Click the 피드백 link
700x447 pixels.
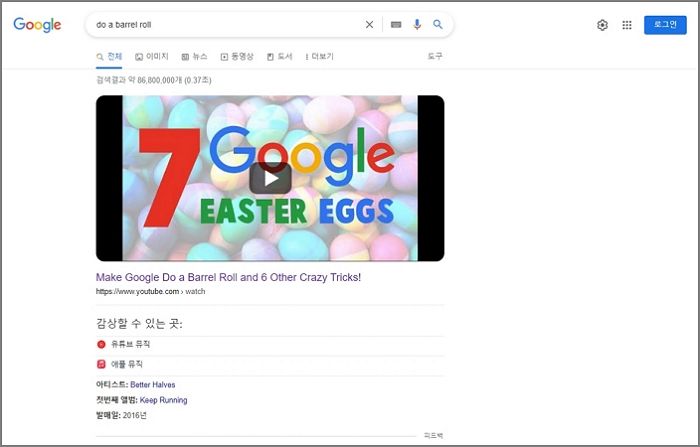[x=433, y=435]
